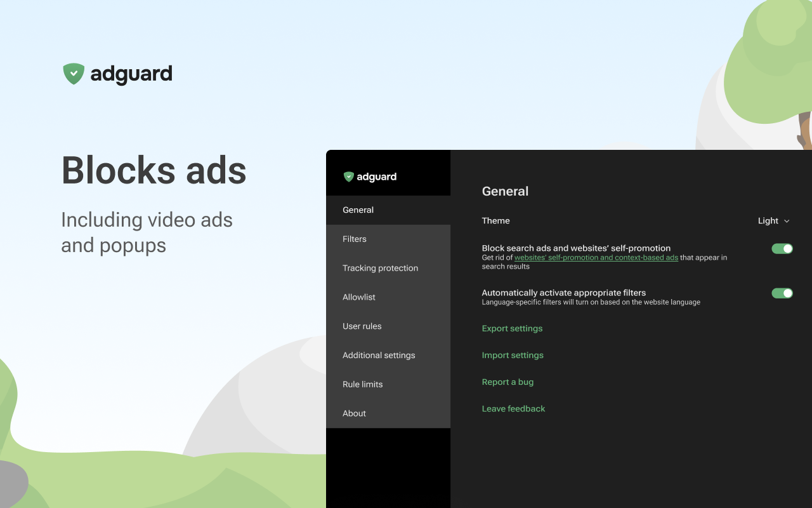Image resolution: width=812 pixels, height=508 pixels.
Task: Turn off 'Automatically activate appropriate filters'
Action: (782, 293)
